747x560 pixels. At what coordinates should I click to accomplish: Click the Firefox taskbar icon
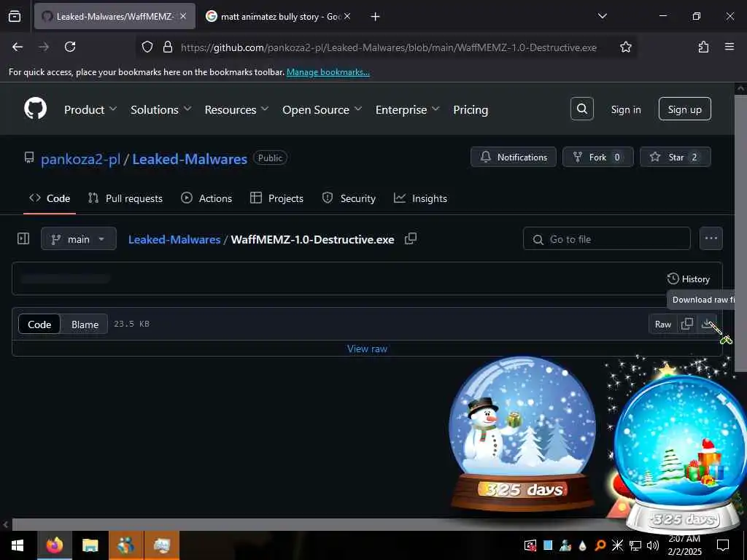[54, 545]
